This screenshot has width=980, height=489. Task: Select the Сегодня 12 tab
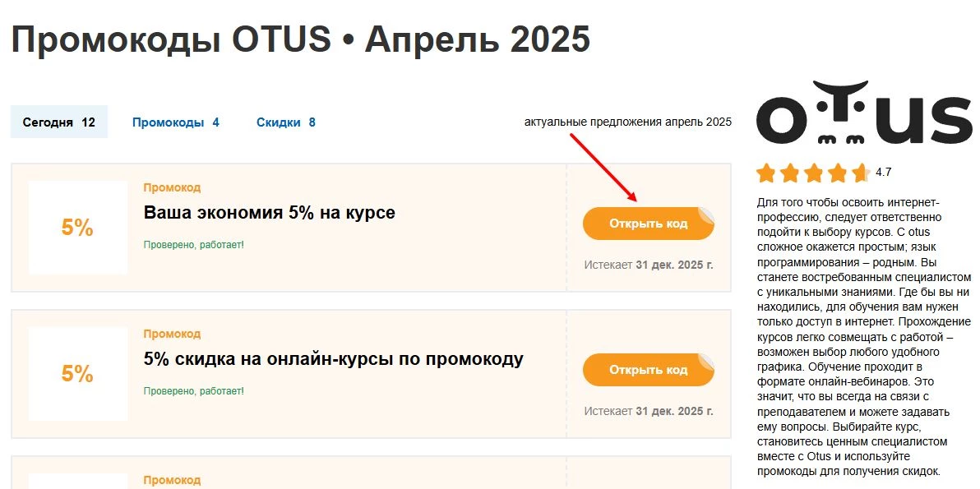tap(58, 121)
